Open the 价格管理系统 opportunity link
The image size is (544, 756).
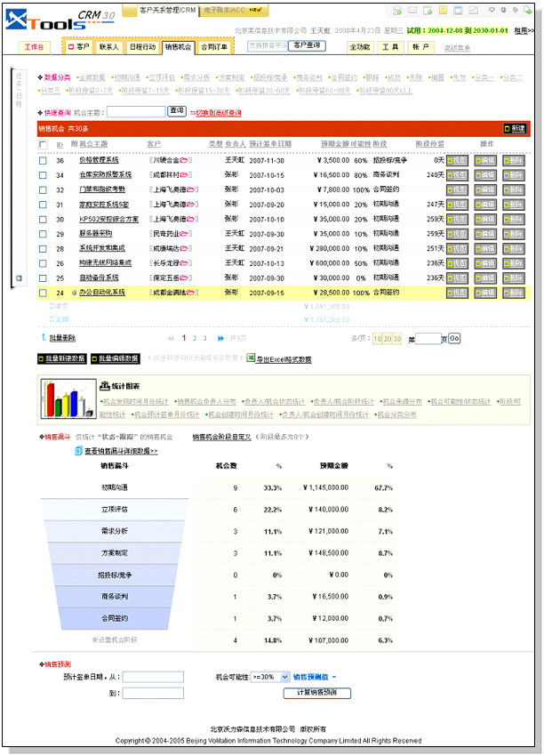coord(99,160)
